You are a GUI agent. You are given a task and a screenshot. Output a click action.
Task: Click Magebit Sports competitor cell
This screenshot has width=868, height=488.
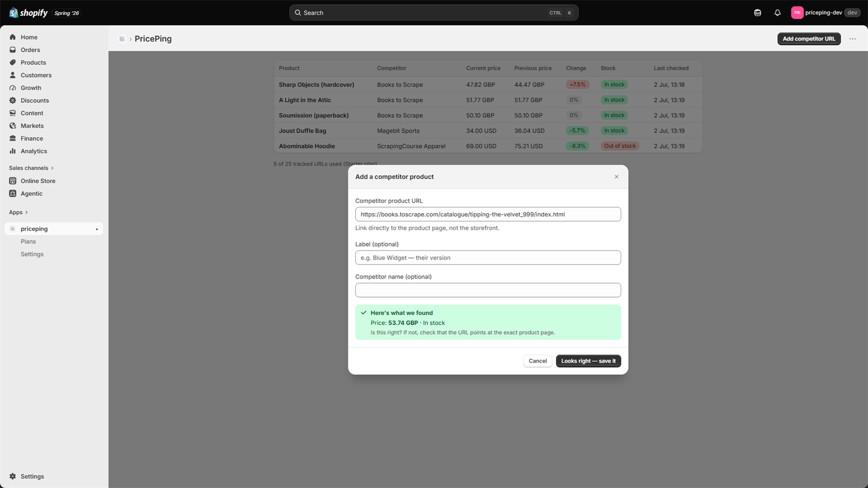click(398, 131)
